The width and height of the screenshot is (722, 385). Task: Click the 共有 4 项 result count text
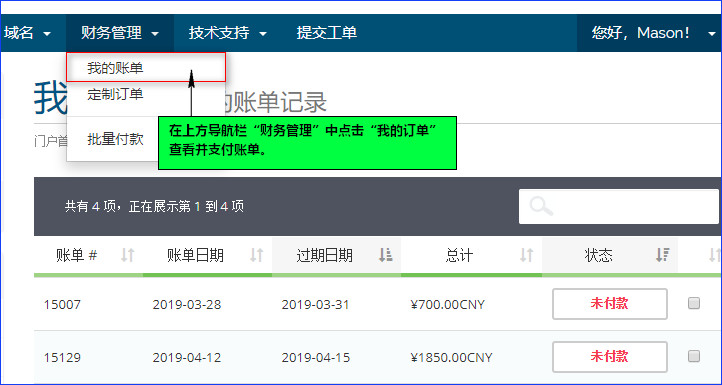154,206
